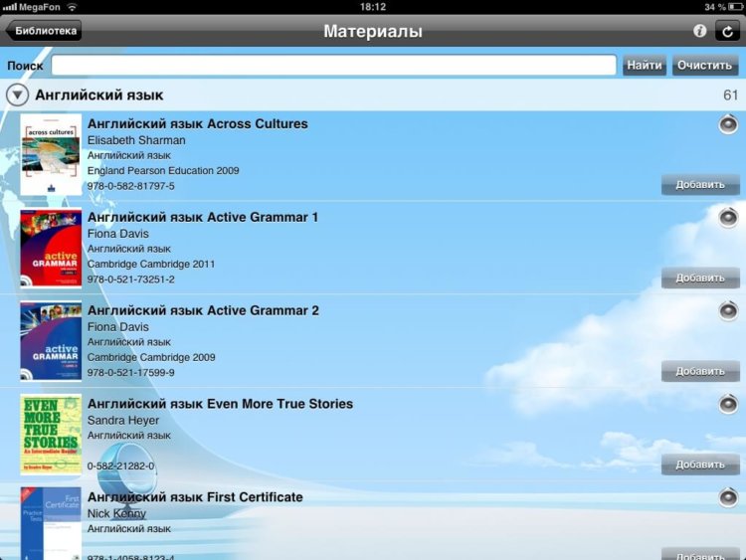Open the info icon in header
This screenshot has height=560, width=746.
[x=699, y=31]
